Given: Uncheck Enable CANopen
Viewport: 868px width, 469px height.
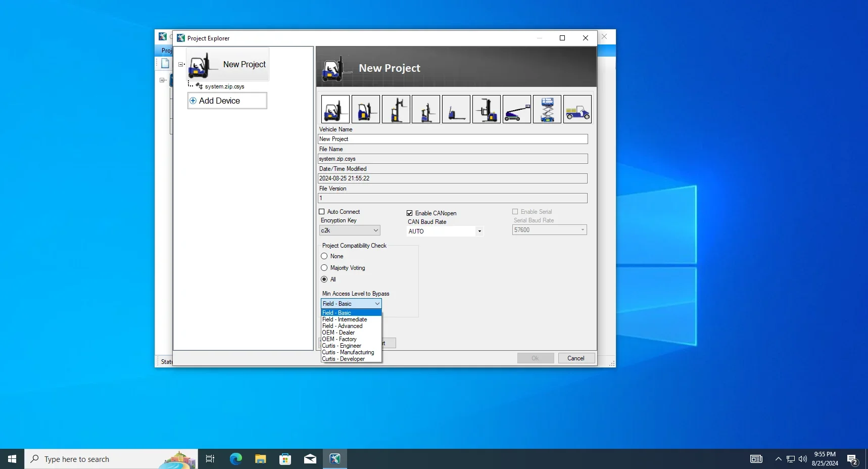Looking at the screenshot, I should click(x=410, y=213).
